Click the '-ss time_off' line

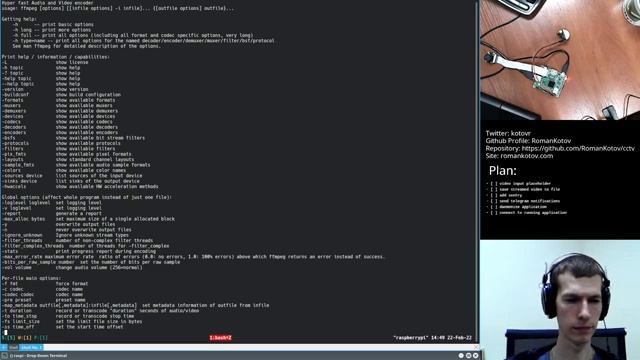pyautogui.click(x=62, y=327)
